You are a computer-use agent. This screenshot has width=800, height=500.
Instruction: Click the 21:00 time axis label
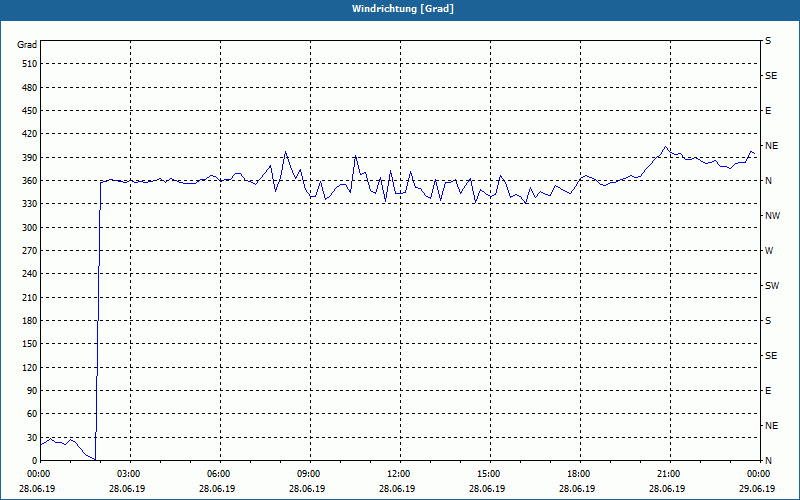[670, 474]
